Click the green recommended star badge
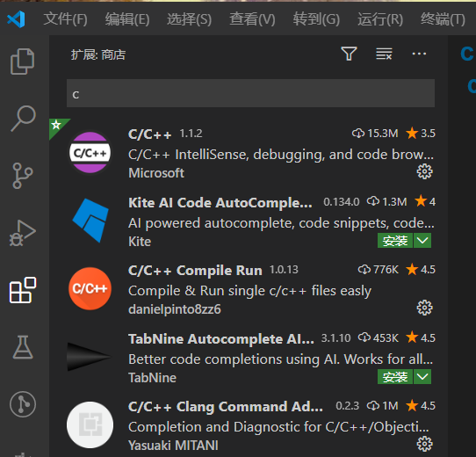Image resolution: width=476 pixels, height=457 pixels. [x=56, y=125]
